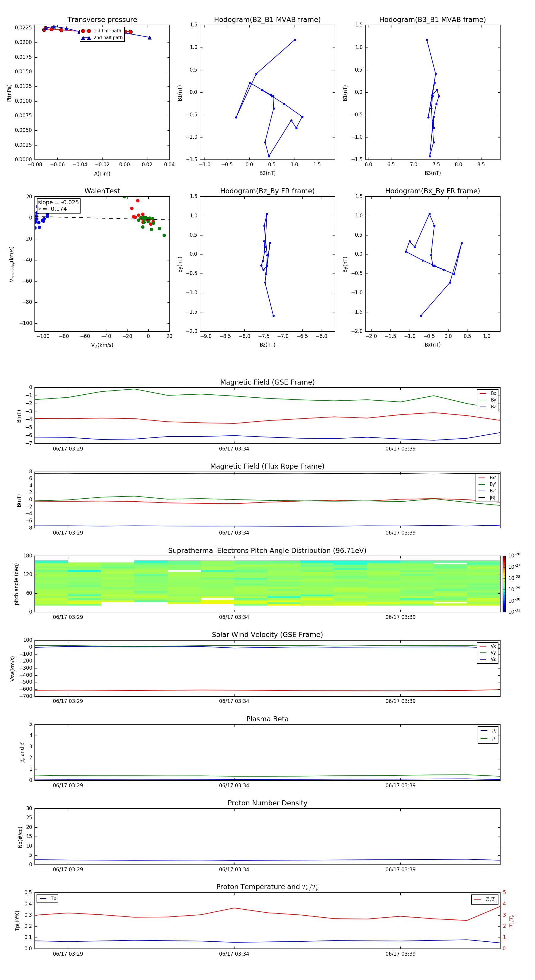Click the 'Np(#/cc)' axis label

tap(20, 837)
